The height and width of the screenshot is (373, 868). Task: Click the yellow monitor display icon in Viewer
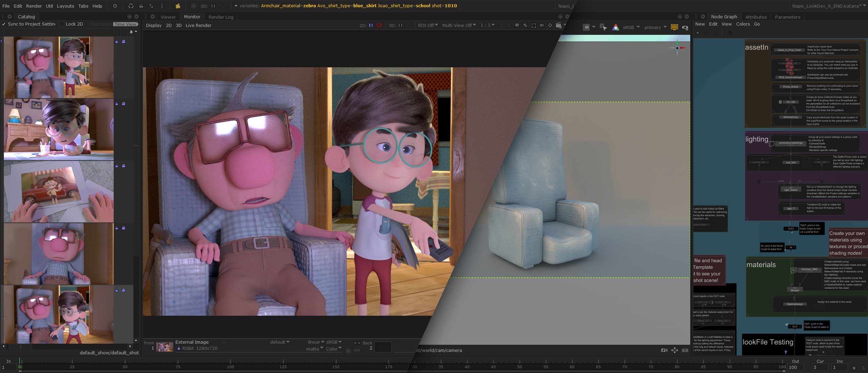point(674,27)
